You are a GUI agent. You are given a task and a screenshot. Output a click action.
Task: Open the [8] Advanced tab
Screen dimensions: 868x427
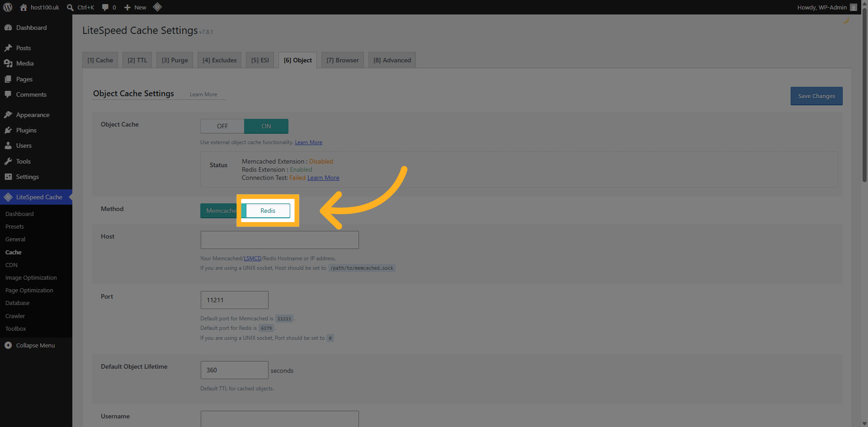(392, 60)
